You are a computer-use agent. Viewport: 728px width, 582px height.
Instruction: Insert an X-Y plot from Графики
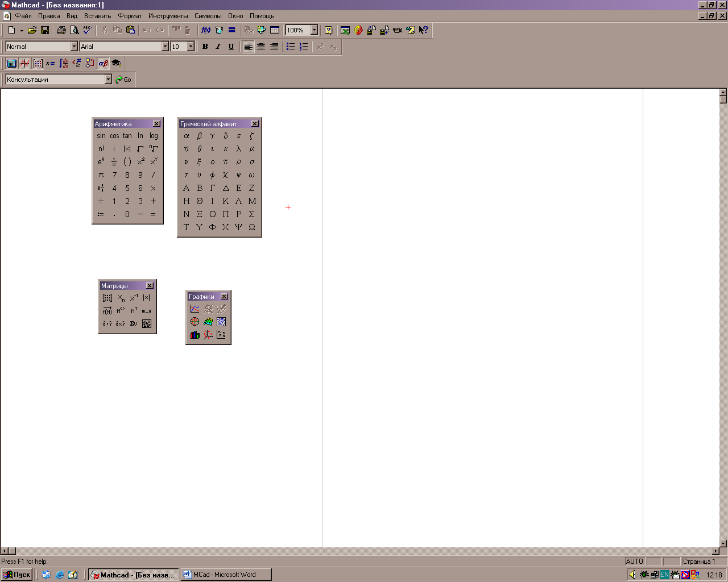pos(195,309)
